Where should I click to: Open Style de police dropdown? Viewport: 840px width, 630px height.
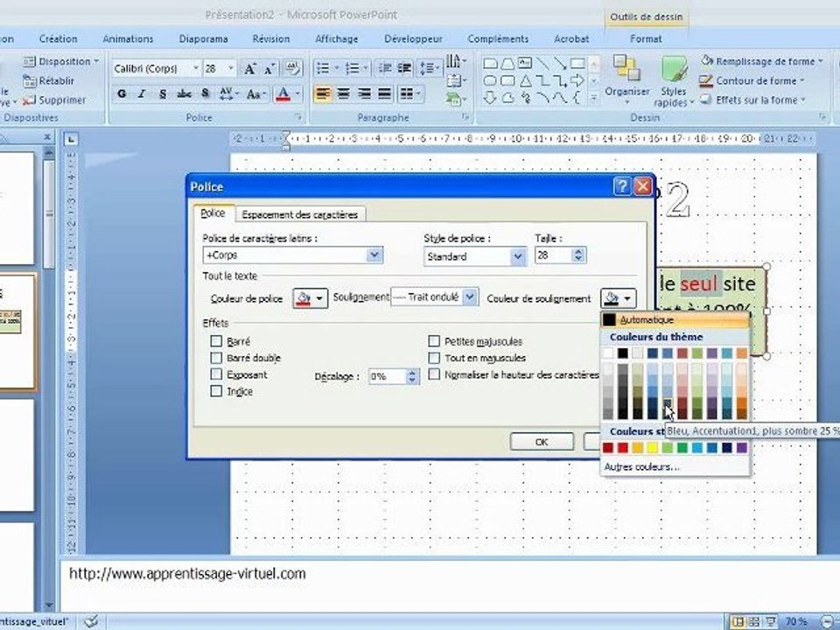(x=517, y=256)
